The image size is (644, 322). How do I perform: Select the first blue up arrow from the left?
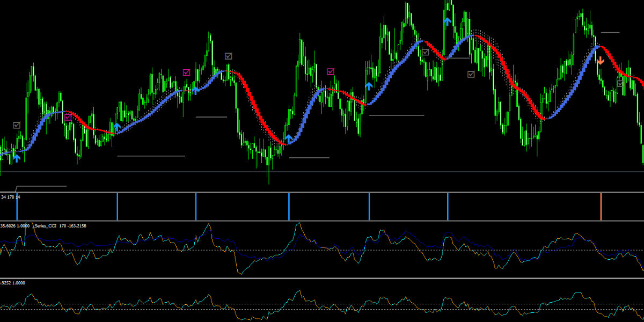[17, 158]
